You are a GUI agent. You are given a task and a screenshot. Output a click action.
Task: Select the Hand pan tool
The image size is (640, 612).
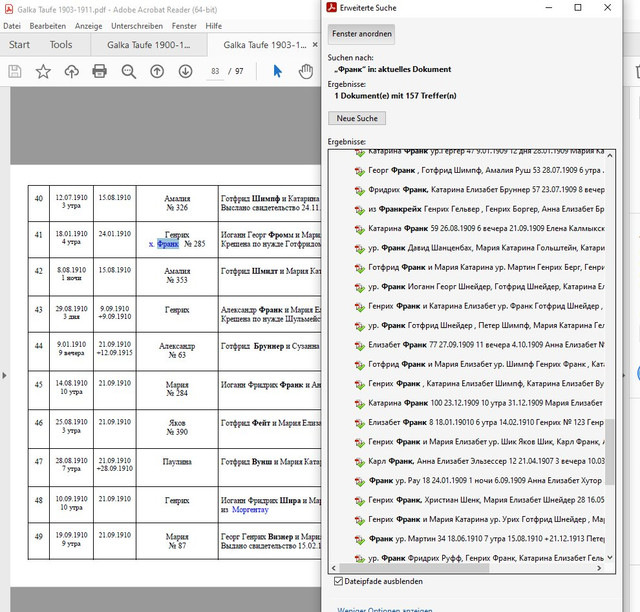[306, 71]
